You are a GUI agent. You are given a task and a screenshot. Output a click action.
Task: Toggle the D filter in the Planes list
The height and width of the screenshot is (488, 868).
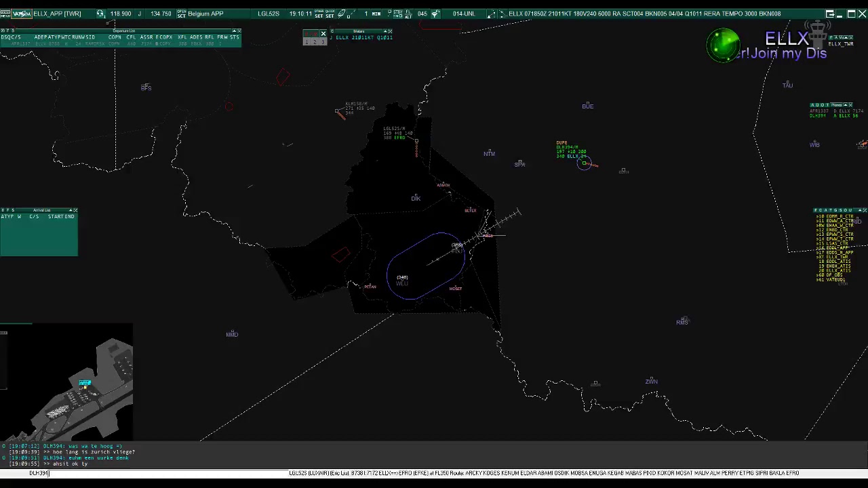[x=818, y=105]
